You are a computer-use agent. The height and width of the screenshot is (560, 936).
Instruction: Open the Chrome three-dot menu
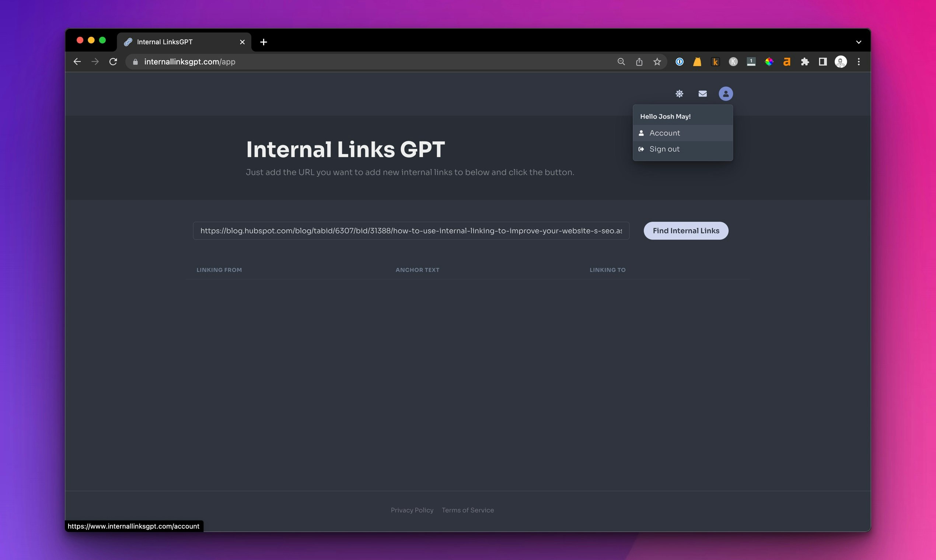[859, 62]
